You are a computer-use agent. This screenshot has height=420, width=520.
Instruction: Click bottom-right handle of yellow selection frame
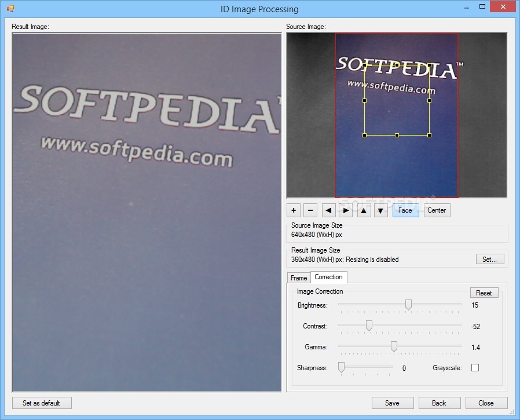point(430,136)
